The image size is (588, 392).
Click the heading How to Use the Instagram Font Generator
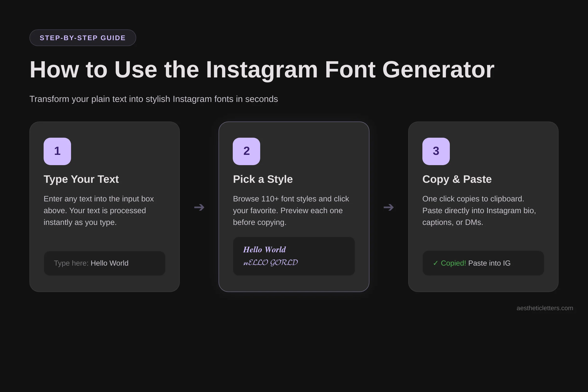pos(262,70)
